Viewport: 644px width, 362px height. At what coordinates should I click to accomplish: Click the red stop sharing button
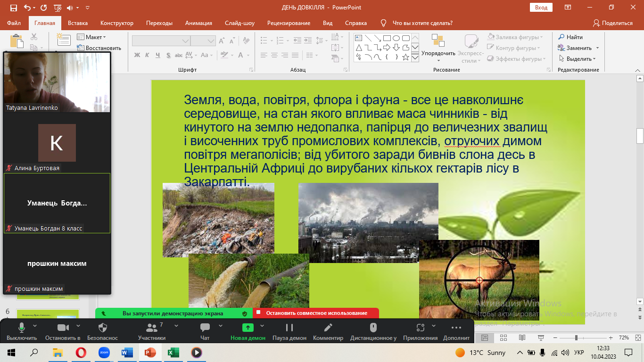tap(316, 313)
